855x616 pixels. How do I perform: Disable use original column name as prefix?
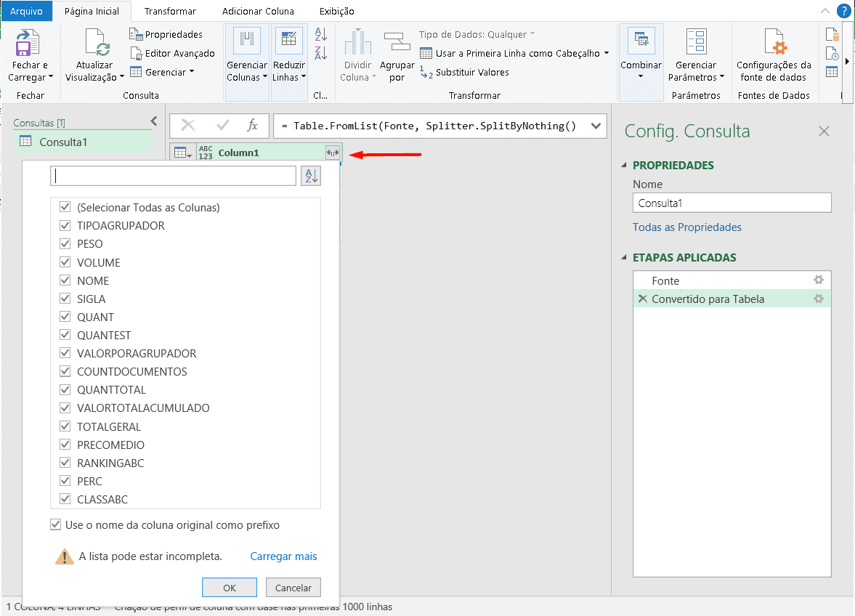(56, 524)
